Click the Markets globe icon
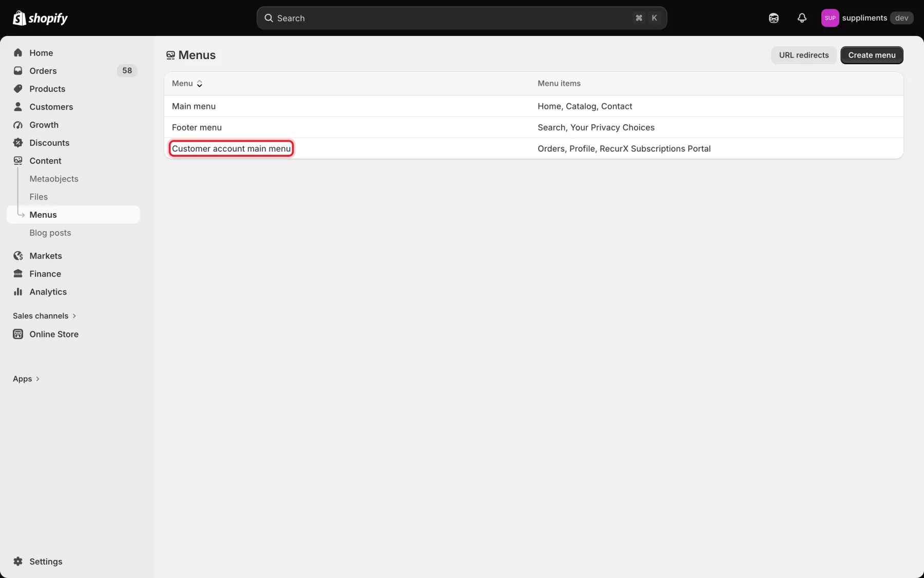 [x=18, y=256]
